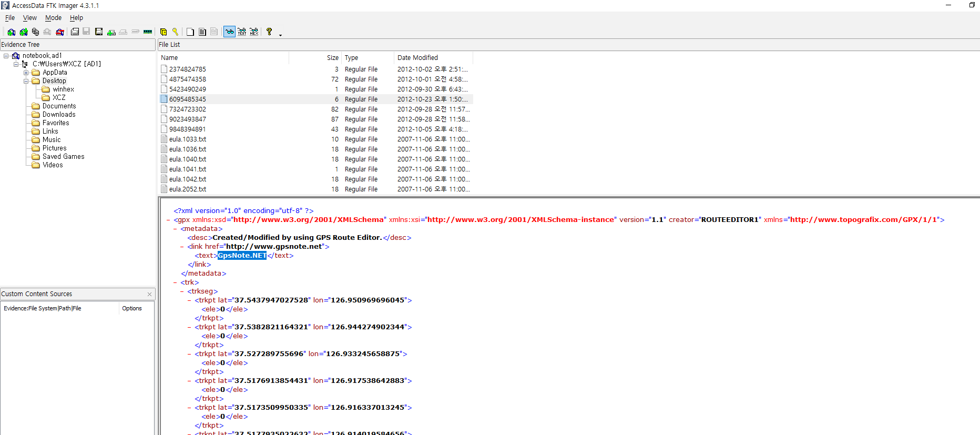Sort file list by Date Modified column
Screen dimensions: 980x435
click(x=434, y=58)
